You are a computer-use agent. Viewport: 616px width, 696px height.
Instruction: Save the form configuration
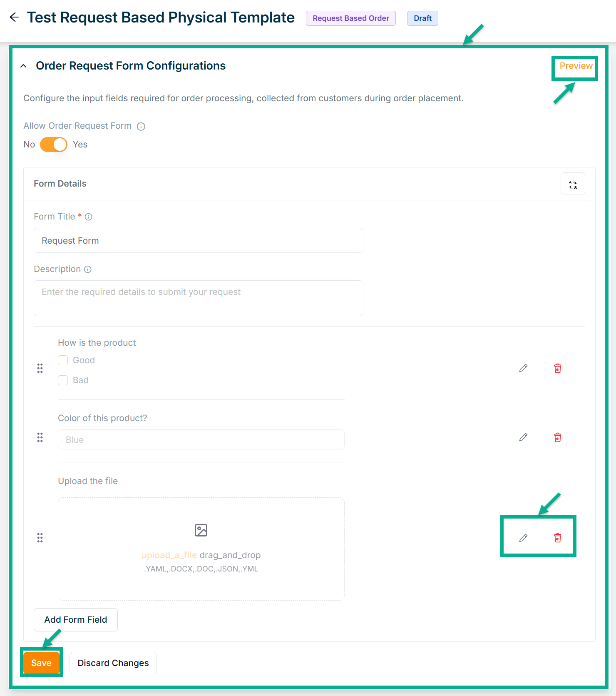tap(41, 663)
